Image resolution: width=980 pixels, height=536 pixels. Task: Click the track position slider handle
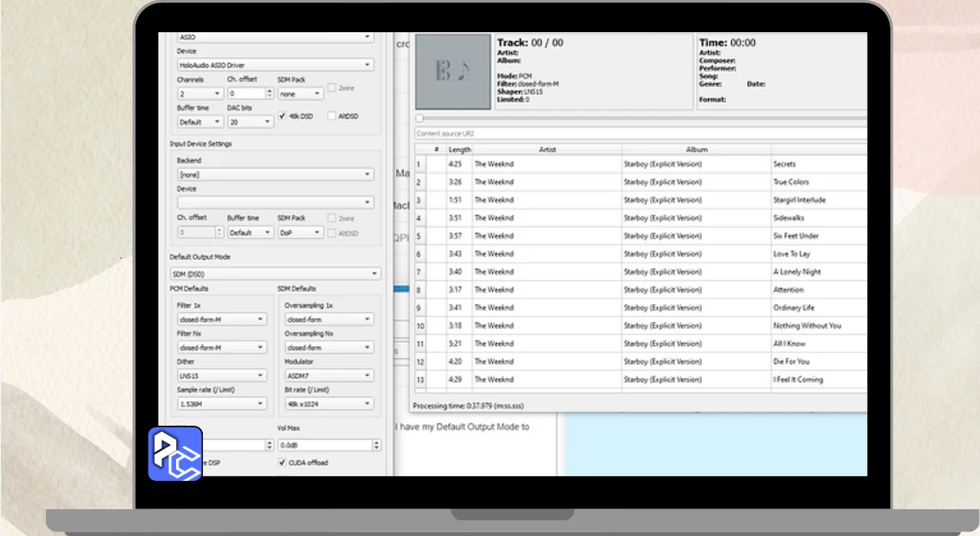click(x=419, y=119)
